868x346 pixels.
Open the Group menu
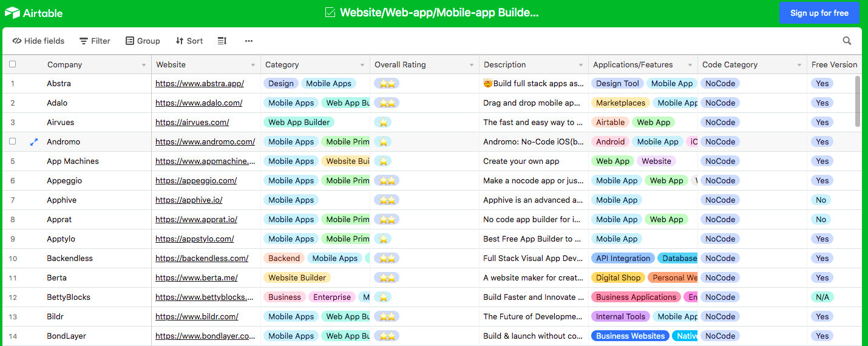tap(143, 41)
